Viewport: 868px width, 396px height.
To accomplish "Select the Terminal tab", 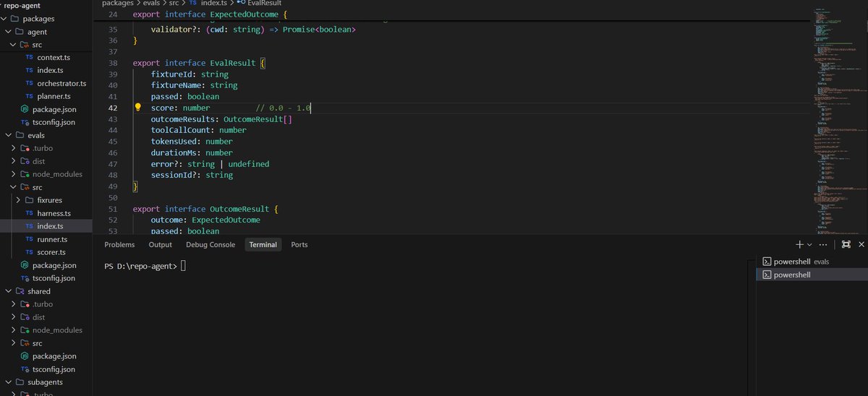I will [x=263, y=245].
